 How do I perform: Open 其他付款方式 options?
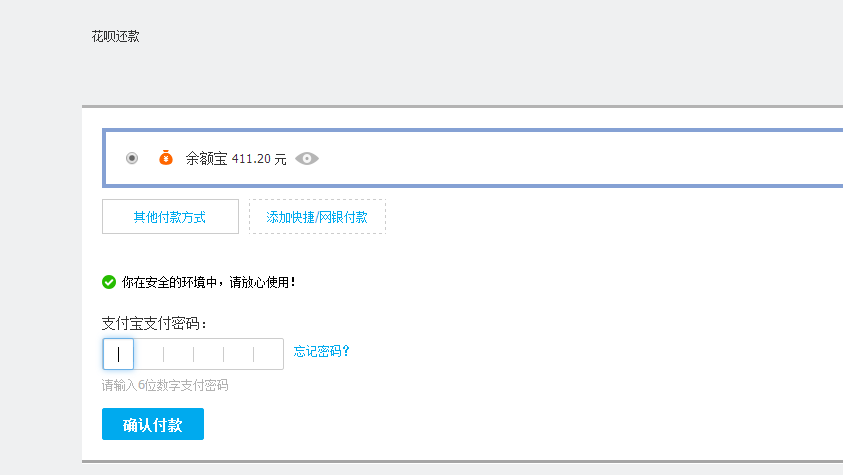click(170, 217)
